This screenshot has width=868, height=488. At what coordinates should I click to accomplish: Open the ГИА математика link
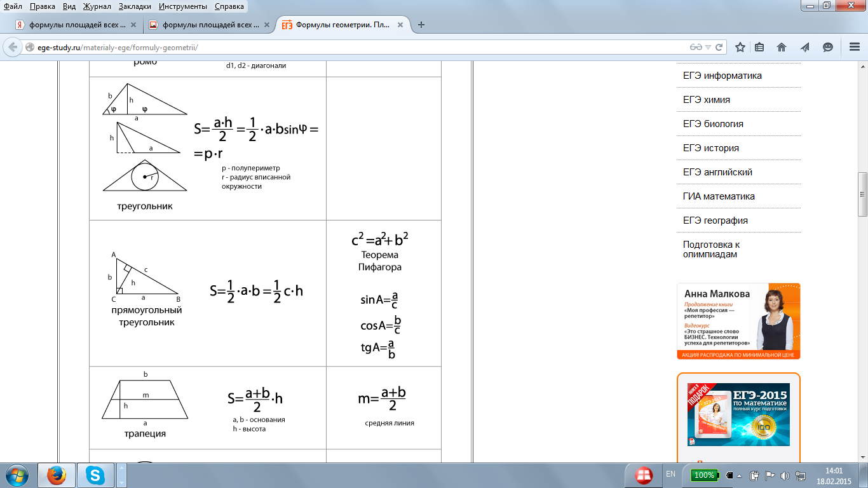(x=719, y=196)
